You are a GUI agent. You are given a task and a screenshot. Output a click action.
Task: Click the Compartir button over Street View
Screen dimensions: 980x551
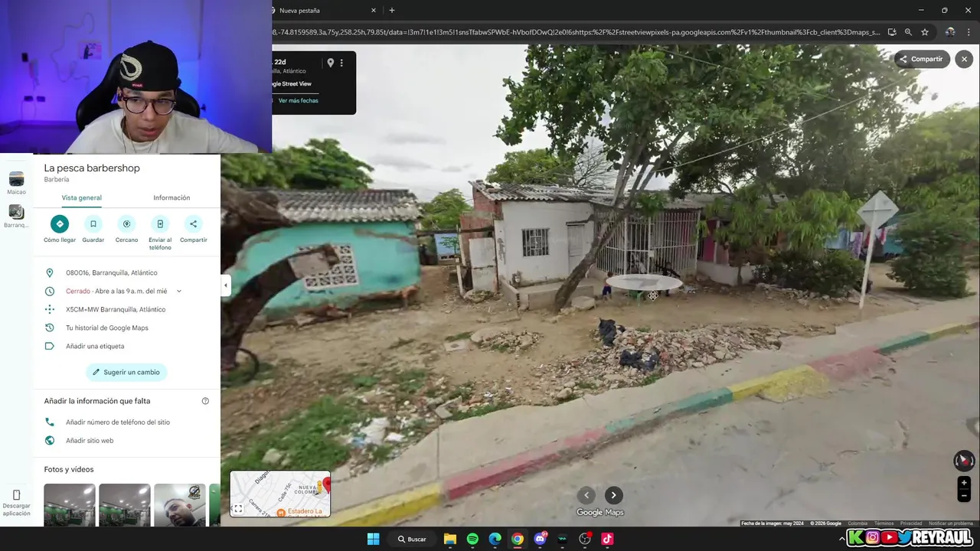pyautogui.click(x=922, y=59)
